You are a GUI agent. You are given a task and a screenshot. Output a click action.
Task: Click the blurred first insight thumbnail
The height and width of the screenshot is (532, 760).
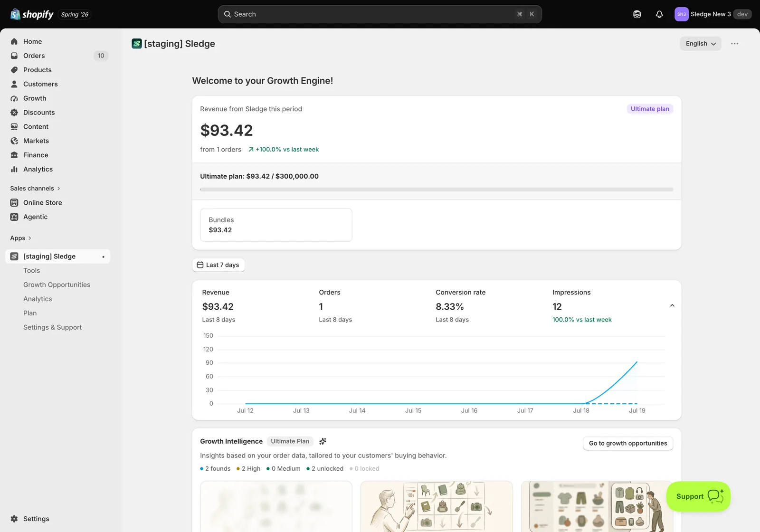(276, 506)
